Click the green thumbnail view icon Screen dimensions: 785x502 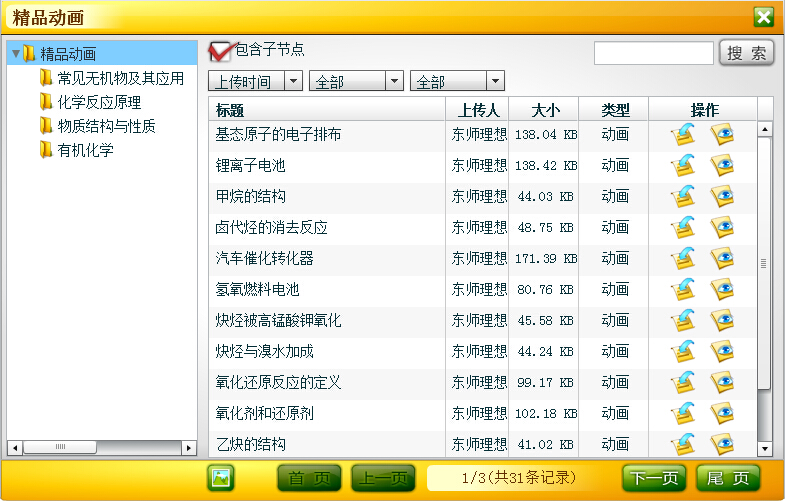(x=220, y=478)
